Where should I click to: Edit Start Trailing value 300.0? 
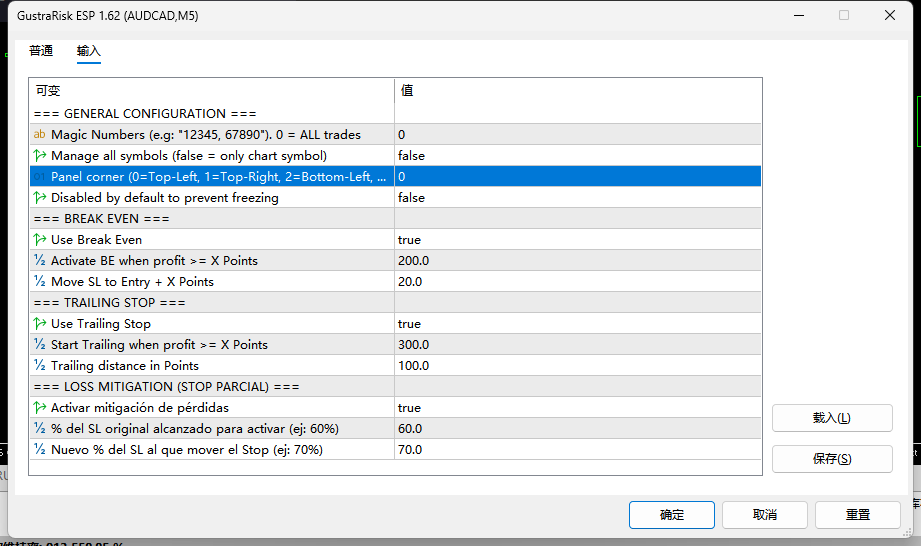(578, 345)
